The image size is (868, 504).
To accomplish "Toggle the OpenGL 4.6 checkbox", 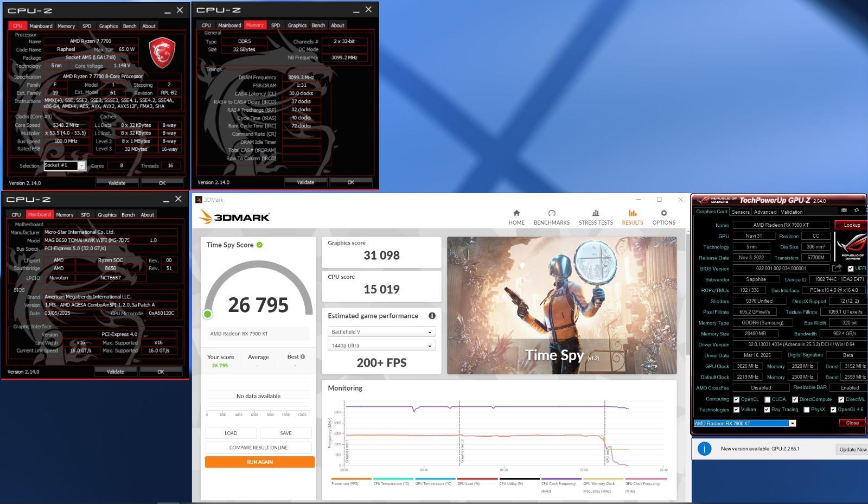I will pyautogui.click(x=833, y=410).
